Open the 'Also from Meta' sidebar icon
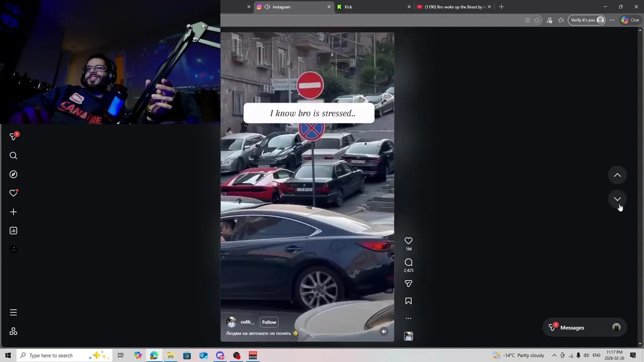644x362 pixels. click(x=14, y=331)
